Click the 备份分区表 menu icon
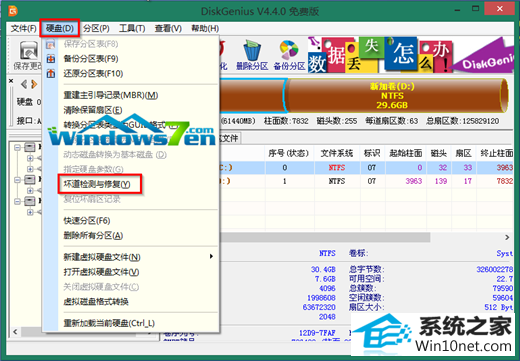Image resolution: width=520 pixels, height=361 pixels. (x=51, y=59)
